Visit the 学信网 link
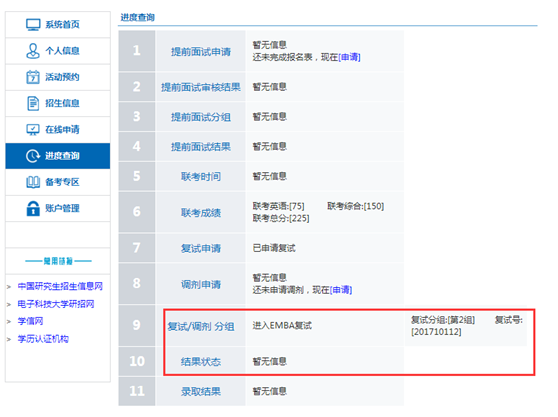This screenshot has width=558, height=417. pos(30,321)
